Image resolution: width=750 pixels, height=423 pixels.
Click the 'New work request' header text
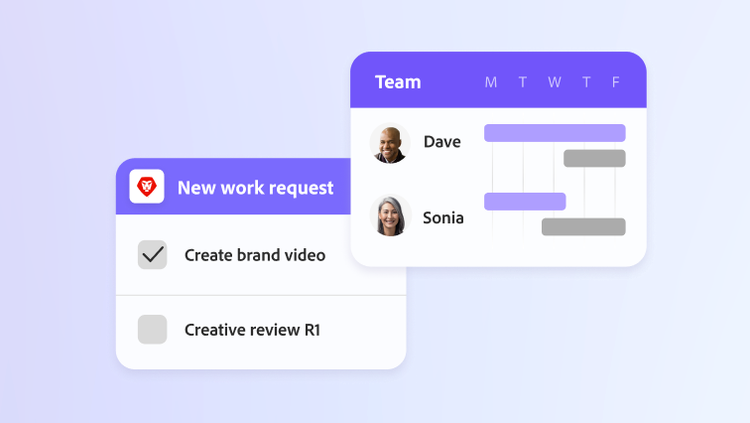coord(255,188)
